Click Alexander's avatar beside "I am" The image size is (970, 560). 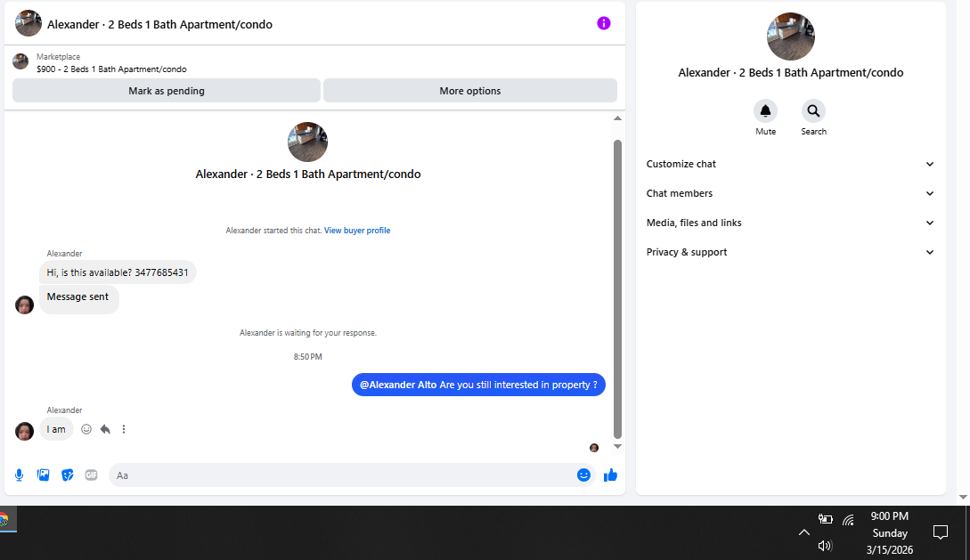coord(24,431)
